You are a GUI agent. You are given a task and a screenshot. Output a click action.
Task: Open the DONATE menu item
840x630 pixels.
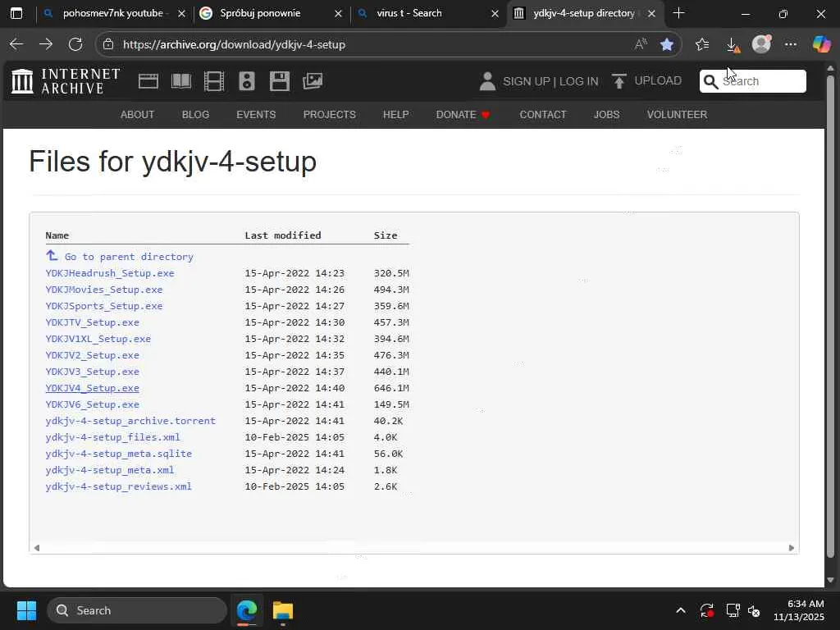[463, 115]
